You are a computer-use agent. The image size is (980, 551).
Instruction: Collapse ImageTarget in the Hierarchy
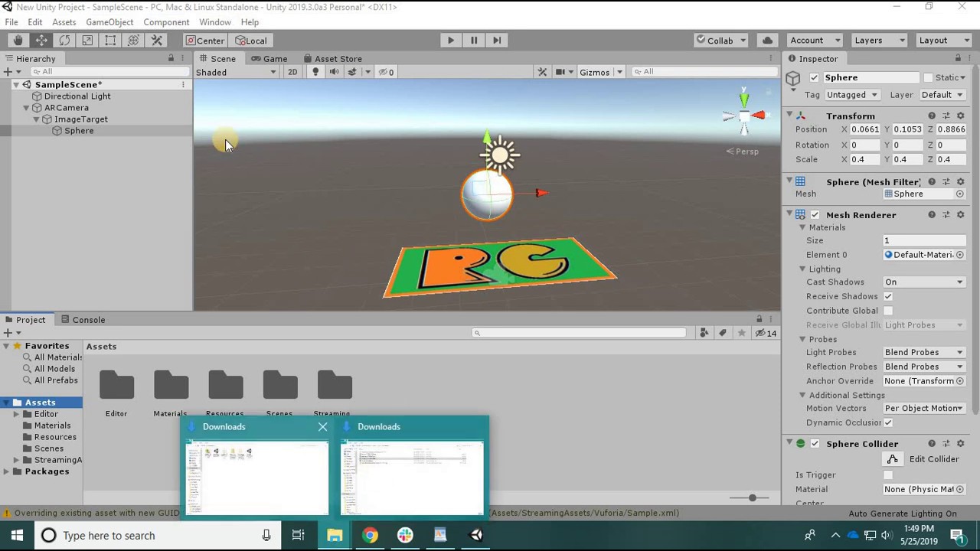tap(36, 119)
